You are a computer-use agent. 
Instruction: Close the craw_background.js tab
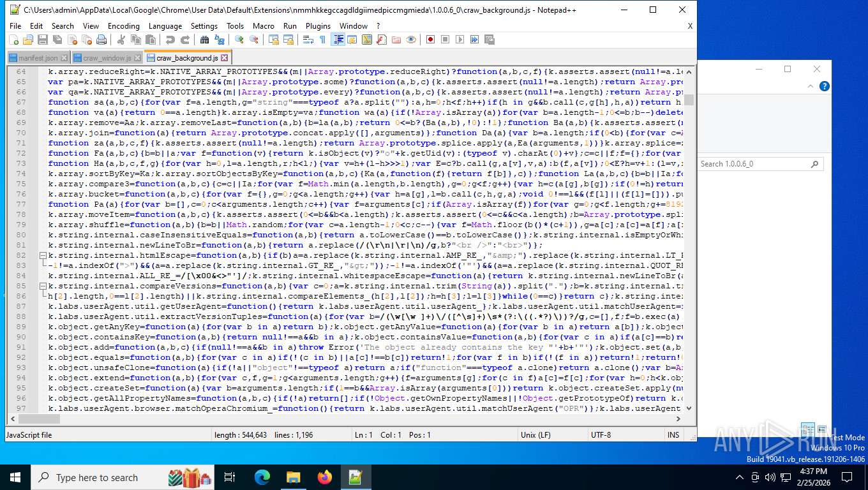[224, 57]
